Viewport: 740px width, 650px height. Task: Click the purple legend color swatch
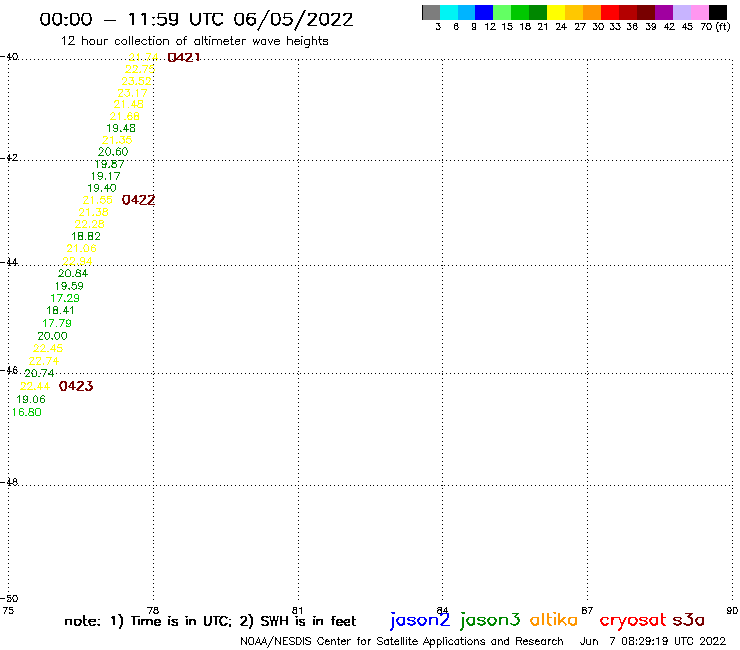pyautogui.click(x=664, y=12)
